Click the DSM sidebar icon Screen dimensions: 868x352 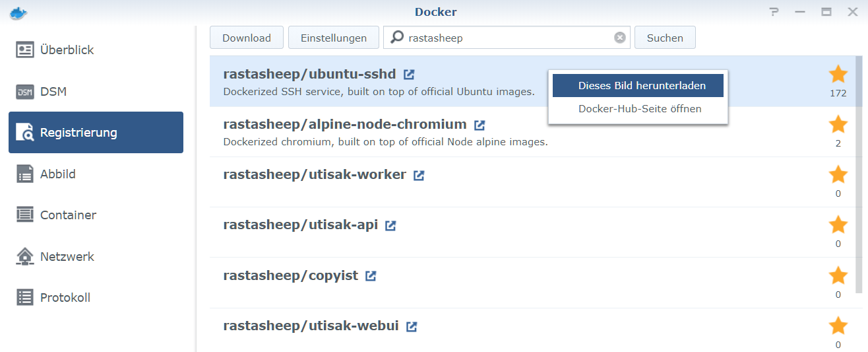(25, 91)
